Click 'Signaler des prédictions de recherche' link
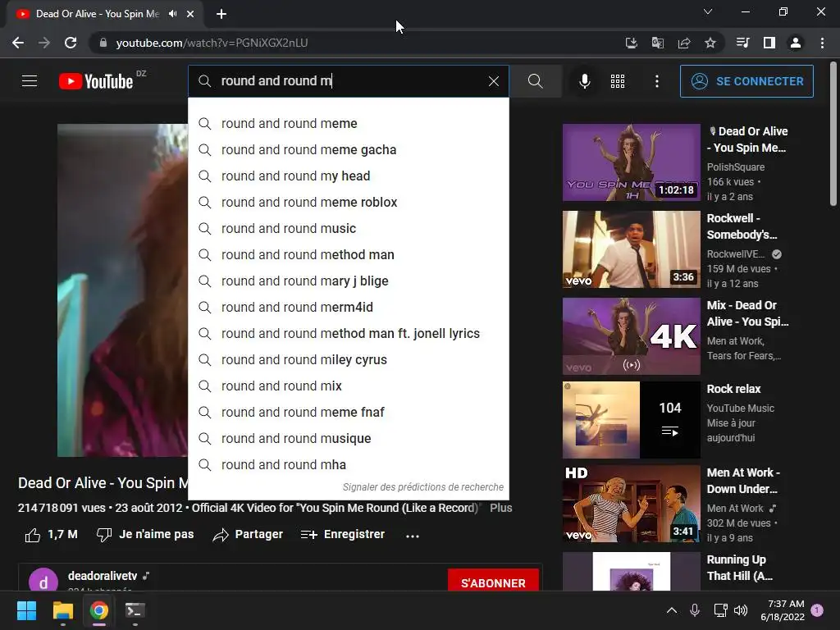840x630 pixels. 422,487
